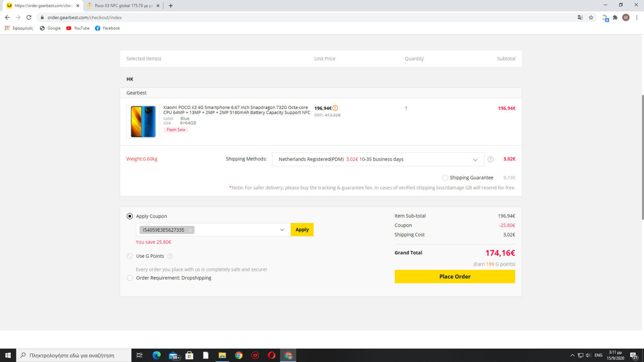Open the Chrome profile avatar
This screenshot has width=644, height=362.
(x=626, y=17)
